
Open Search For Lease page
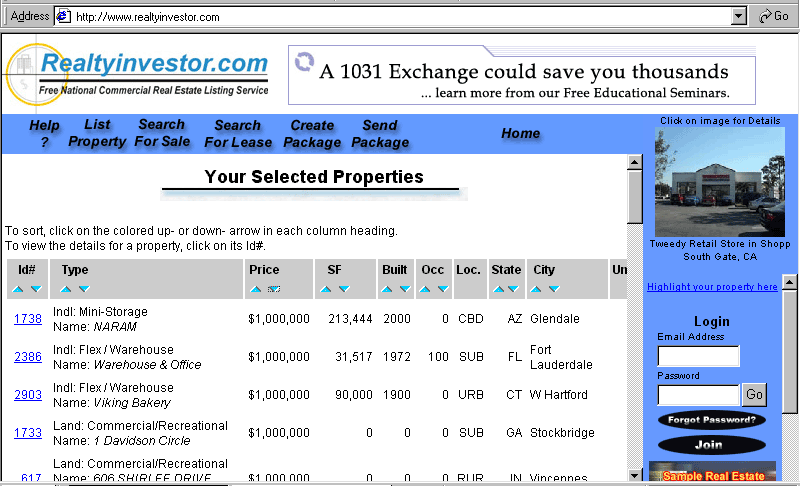(x=238, y=134)
